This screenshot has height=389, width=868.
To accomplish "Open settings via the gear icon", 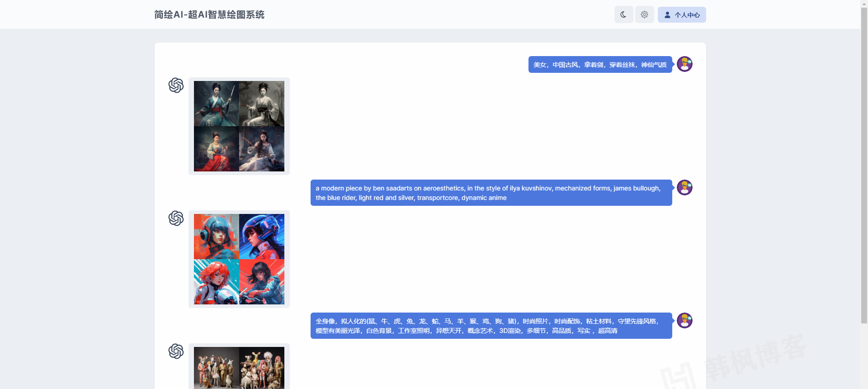I will (x=644, y=14).
